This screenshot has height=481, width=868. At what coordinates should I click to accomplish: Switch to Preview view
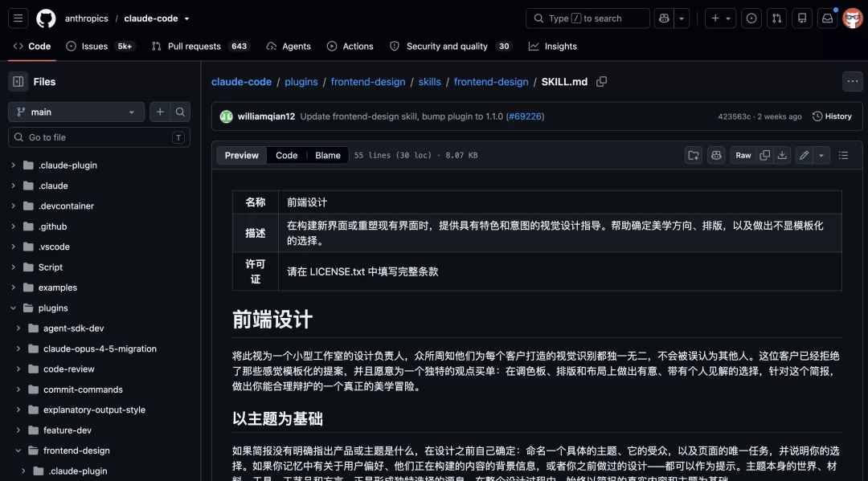[x=241, y=155]
